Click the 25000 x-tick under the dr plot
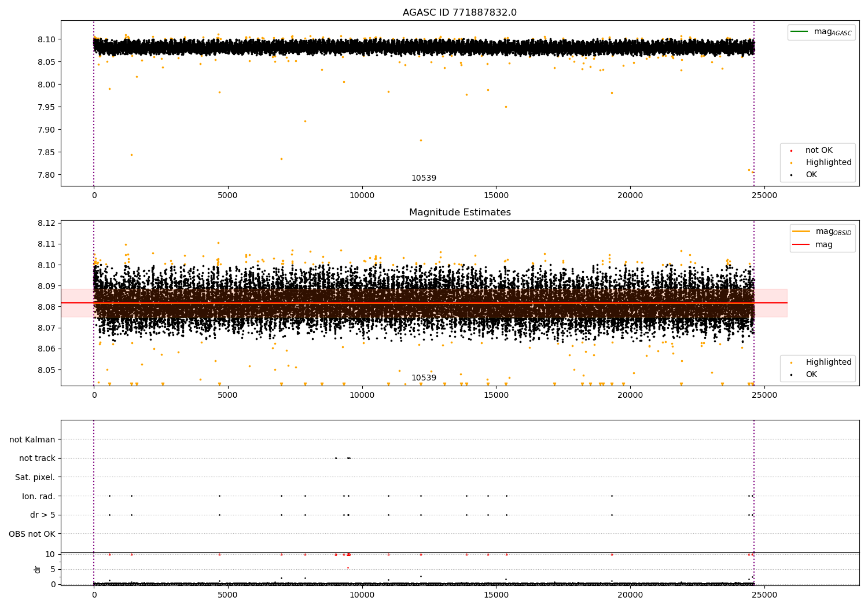The width and height of the screenshot is (868, 608). (764, 595)
